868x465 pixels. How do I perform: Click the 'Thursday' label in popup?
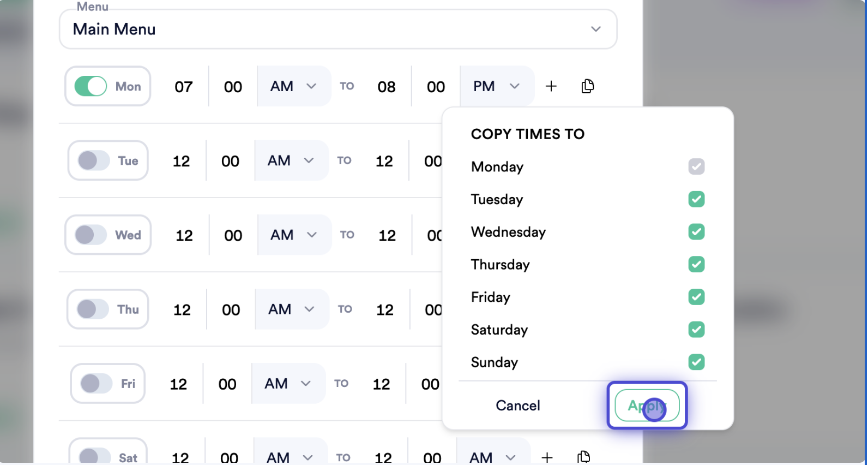pos(501,265)
